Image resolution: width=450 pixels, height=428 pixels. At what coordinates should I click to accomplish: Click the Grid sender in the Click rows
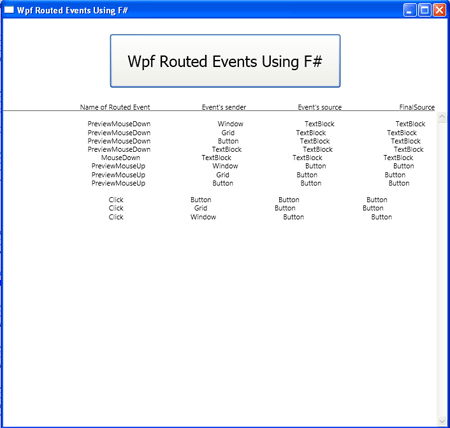tap(201, 208)
